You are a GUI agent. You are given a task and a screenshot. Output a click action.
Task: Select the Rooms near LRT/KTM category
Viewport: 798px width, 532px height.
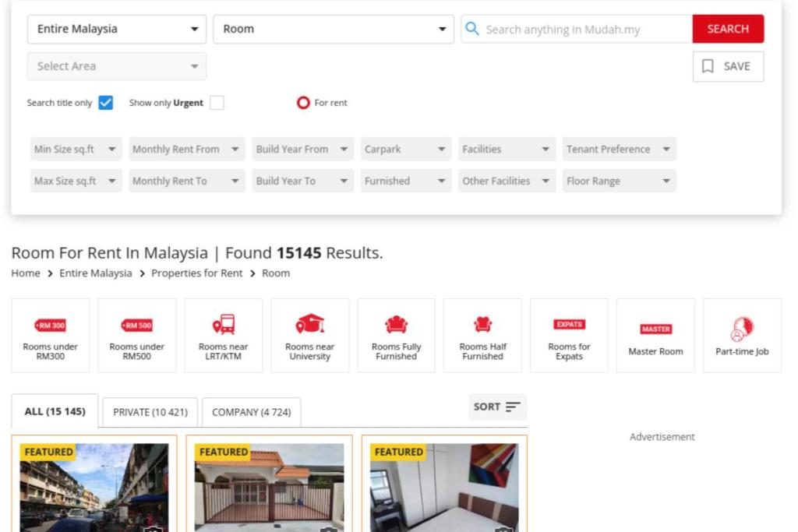(224, 335)
